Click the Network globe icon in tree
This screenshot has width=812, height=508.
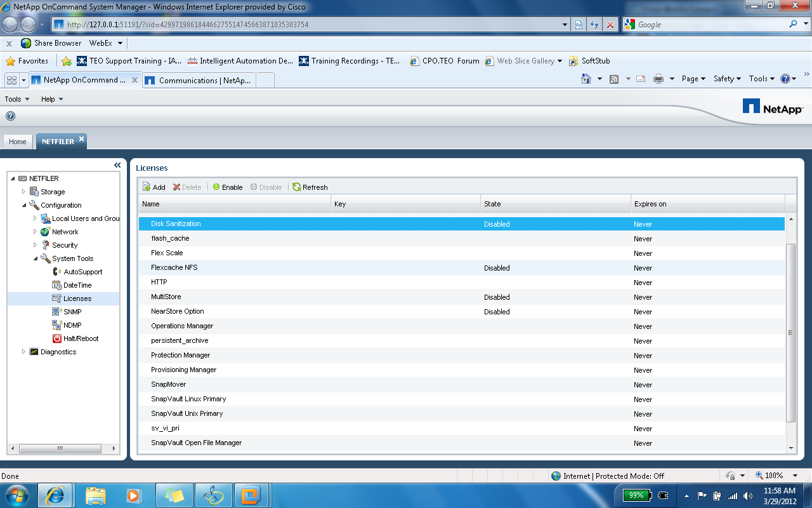click(45, 232)
